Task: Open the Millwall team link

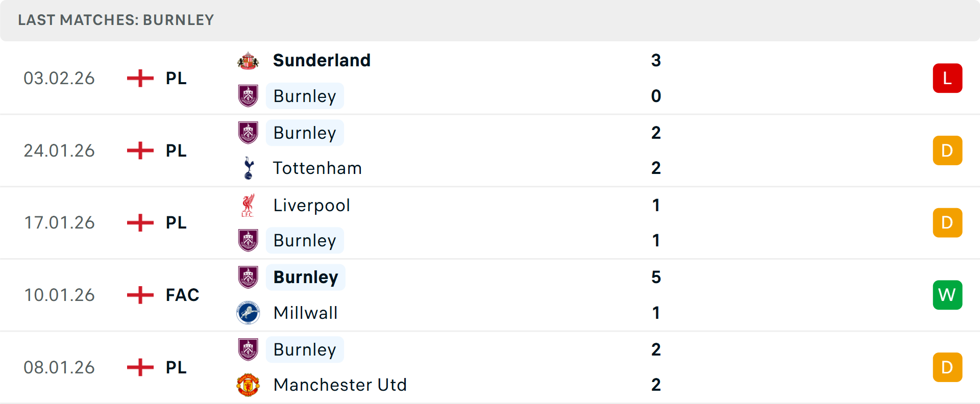Action: point(305,313)
